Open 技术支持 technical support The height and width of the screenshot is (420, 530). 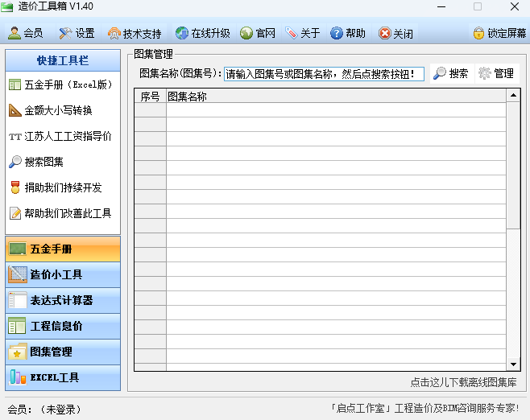[x=135, y=33]
